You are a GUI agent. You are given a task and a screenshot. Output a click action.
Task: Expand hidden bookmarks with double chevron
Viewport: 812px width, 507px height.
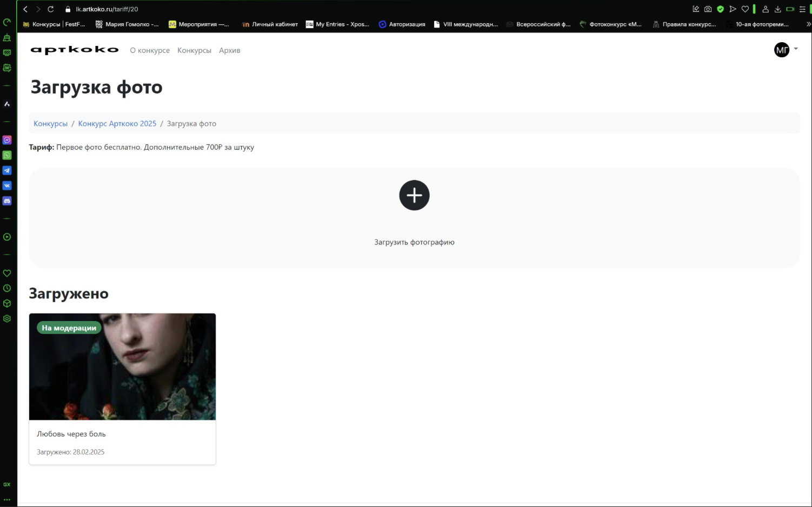[808, 24]
